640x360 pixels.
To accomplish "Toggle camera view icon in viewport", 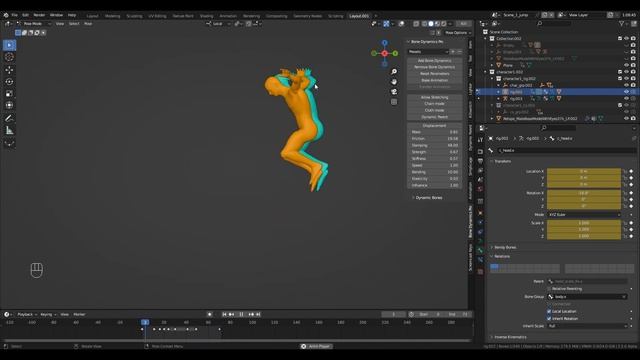I will point(394,92).
